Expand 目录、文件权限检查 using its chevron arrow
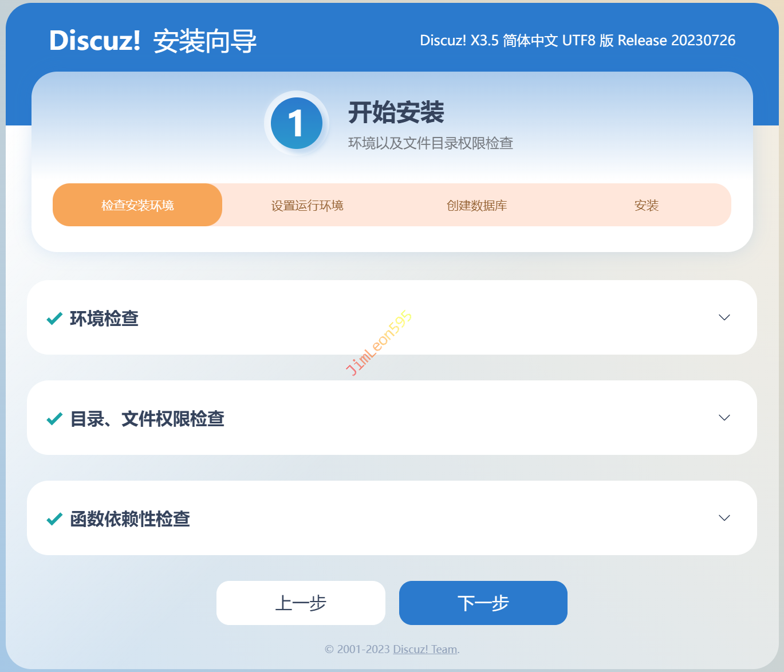Image resolution: width=784 pixels, height=672 pixels. (x=724, y=418)
